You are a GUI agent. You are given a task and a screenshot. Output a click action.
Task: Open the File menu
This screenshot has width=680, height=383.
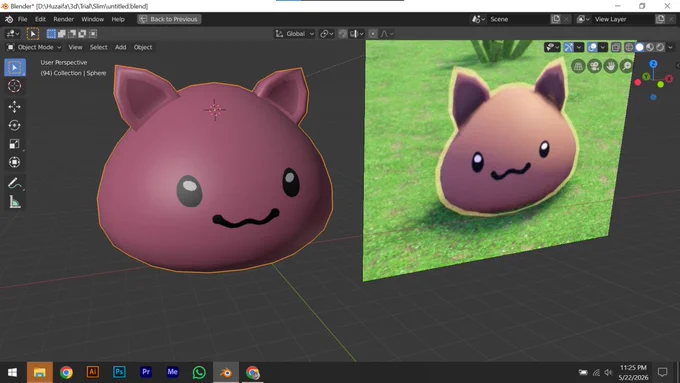point(23,19)
